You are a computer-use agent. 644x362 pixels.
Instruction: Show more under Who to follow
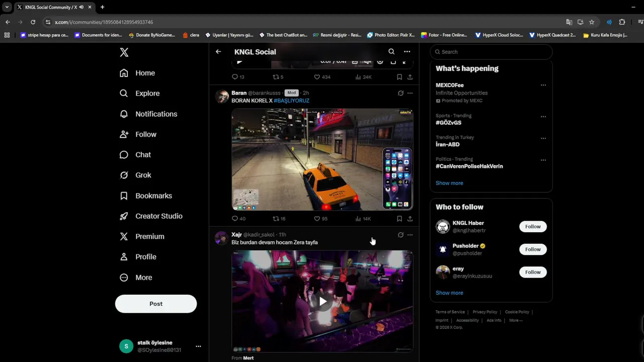point(449,293)
